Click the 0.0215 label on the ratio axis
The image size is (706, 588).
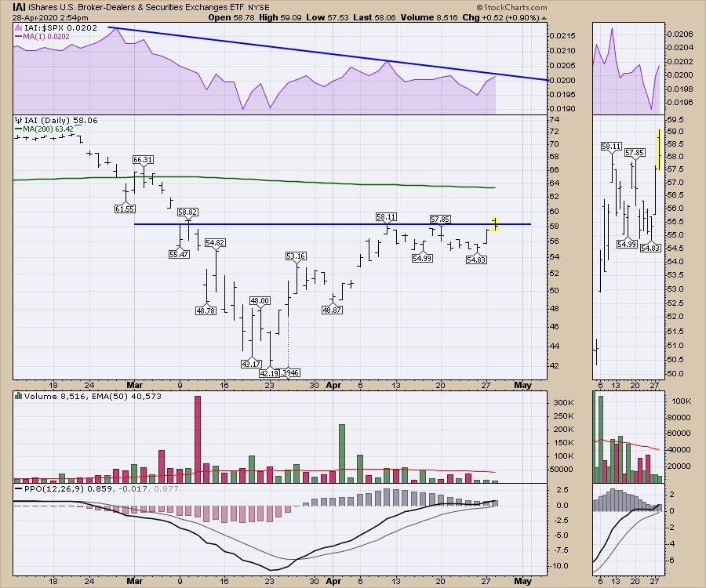(x=562, y=36)
